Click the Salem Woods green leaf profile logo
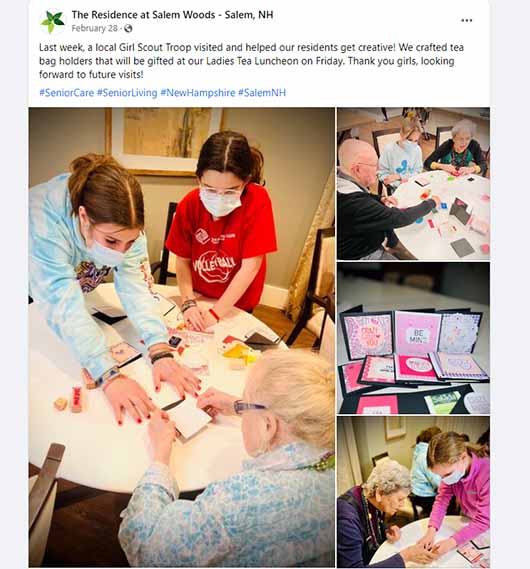This screenshot has width=530, height=569. (x=53, y=21)
